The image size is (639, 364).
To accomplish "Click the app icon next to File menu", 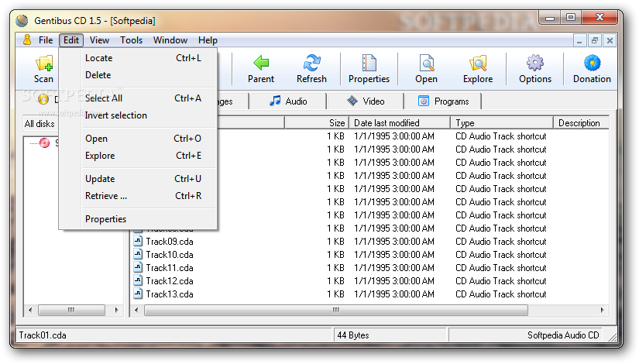I will 27,40.
